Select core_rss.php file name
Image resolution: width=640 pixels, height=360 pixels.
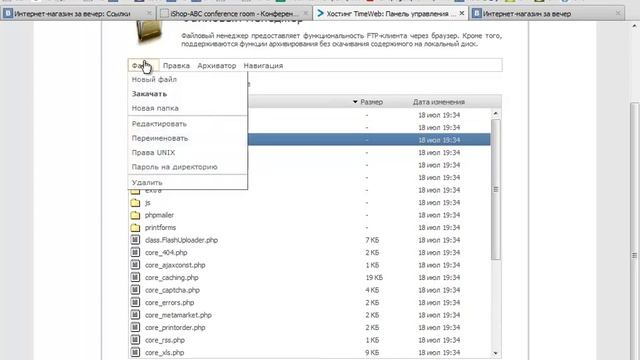(165, 340)
